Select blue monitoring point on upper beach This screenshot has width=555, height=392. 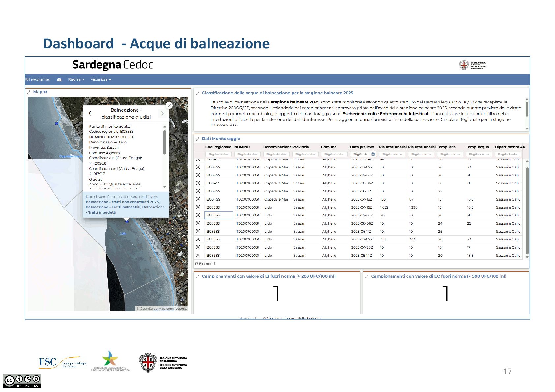pos(57,123)
